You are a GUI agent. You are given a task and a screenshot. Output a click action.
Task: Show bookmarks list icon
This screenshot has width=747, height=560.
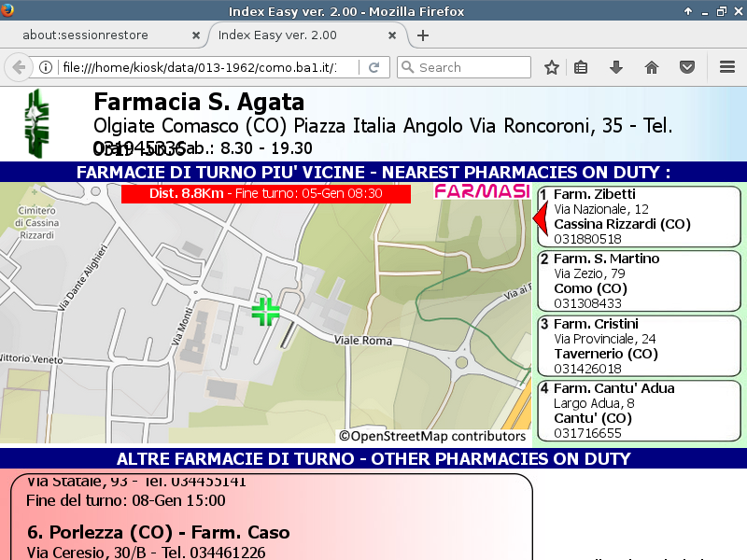[x=581, y=67]
